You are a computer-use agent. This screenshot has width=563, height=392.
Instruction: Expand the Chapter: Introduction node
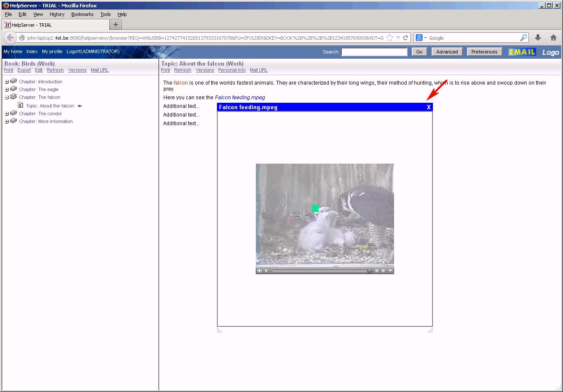[x=7, y=82]
